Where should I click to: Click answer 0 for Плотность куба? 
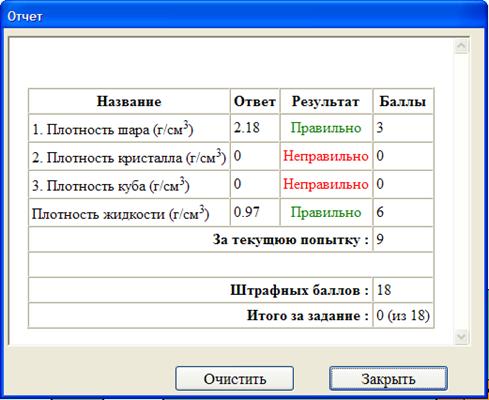(x=237, y=184)
